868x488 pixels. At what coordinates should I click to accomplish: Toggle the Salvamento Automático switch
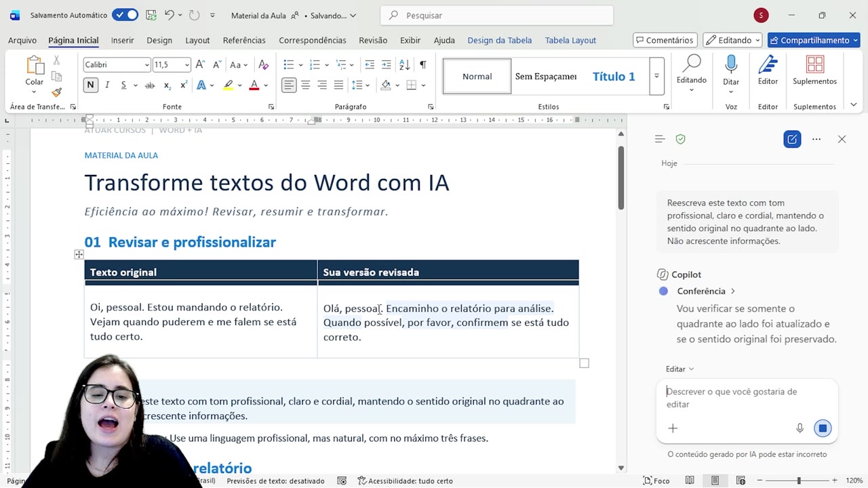pos(125,15)
